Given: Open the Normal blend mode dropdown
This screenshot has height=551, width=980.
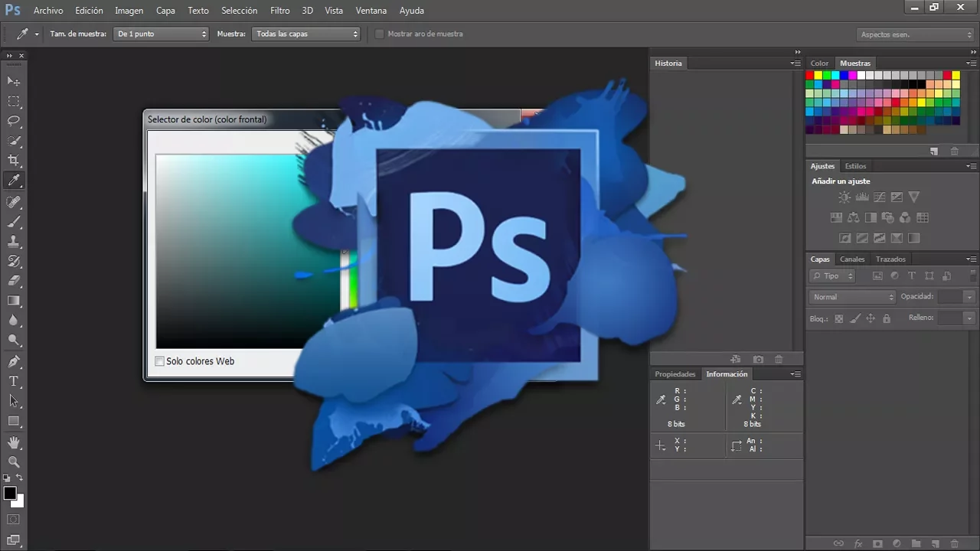Looking at the screenshot, I should [852, 297].
